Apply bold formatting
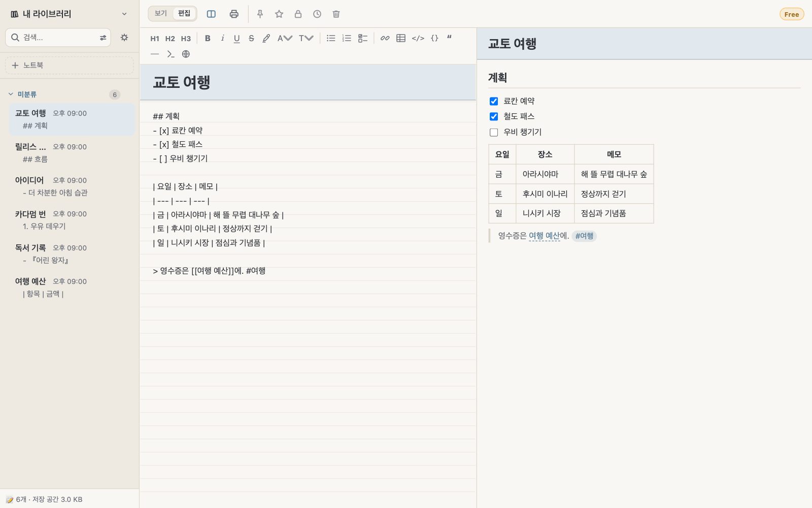Viewport: 812px width, 508px height. click(x=208, y=38)
